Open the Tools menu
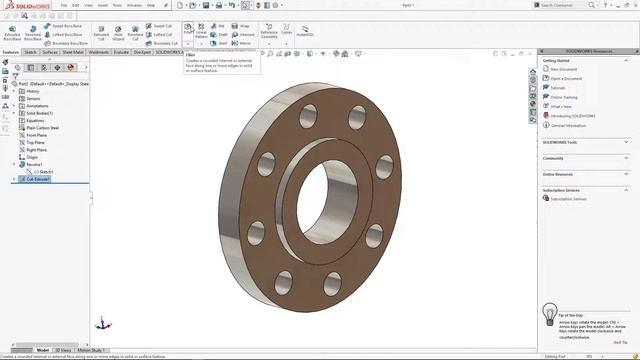This screenshot has height=360, width=640. coord(117,5)
